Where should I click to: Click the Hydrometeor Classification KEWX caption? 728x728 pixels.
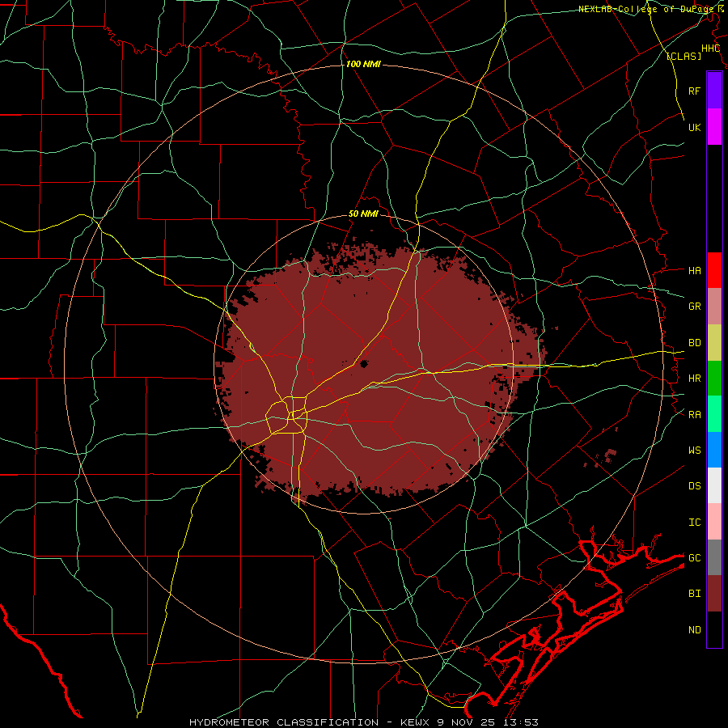pos(364,722)
